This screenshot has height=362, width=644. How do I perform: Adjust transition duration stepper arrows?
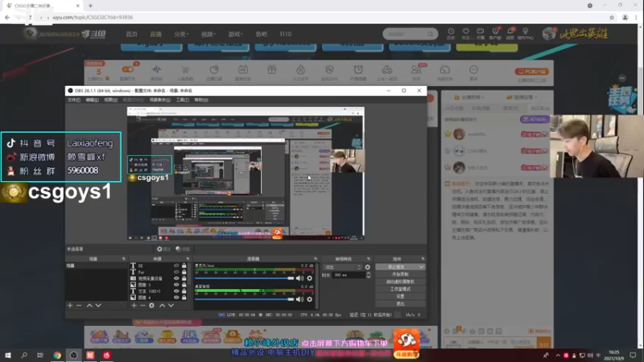[x=369, y=275]
